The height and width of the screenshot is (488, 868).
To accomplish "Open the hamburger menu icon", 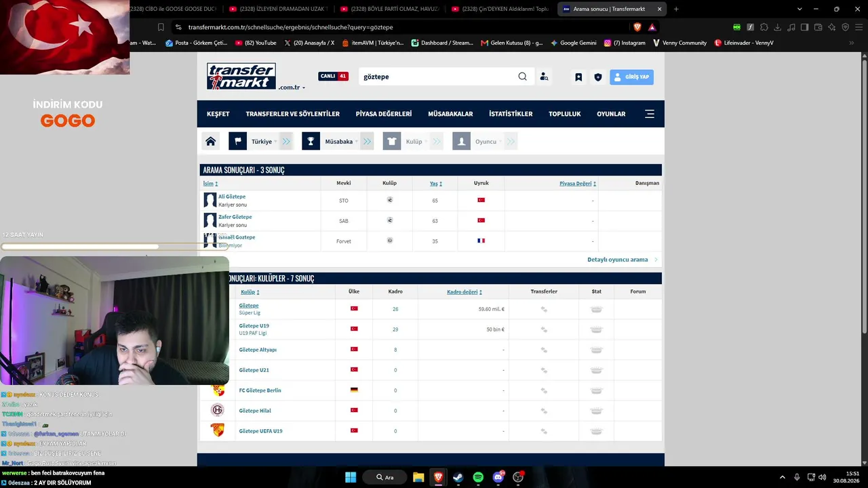I will point(650,114).
